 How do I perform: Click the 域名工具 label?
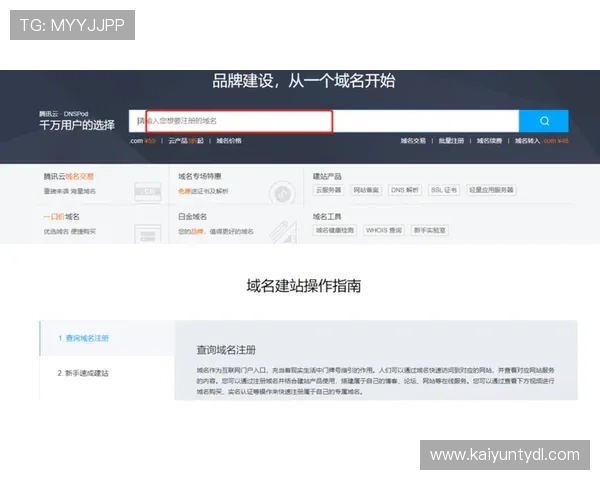pos(327,217)
